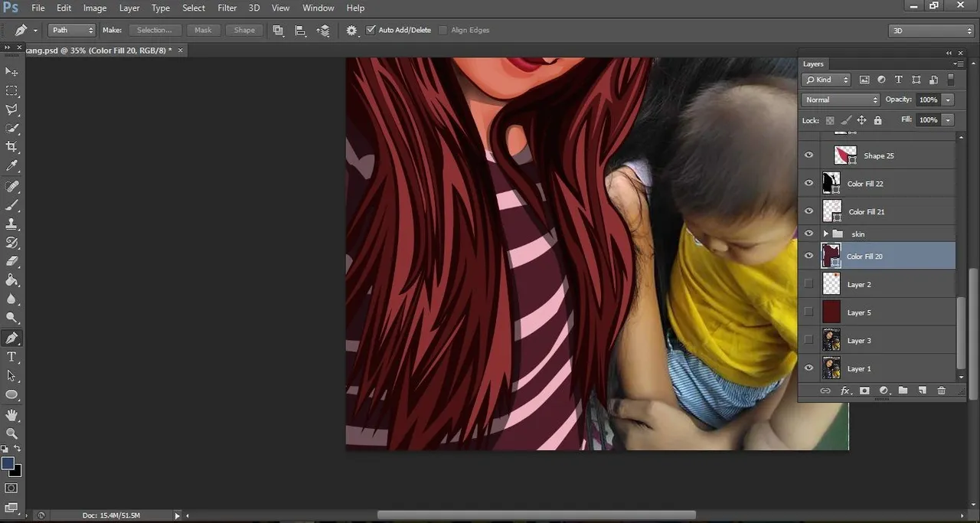Select the Paint Bucket tool
Screen dimensions: 980x523
[x=11, y=281]
